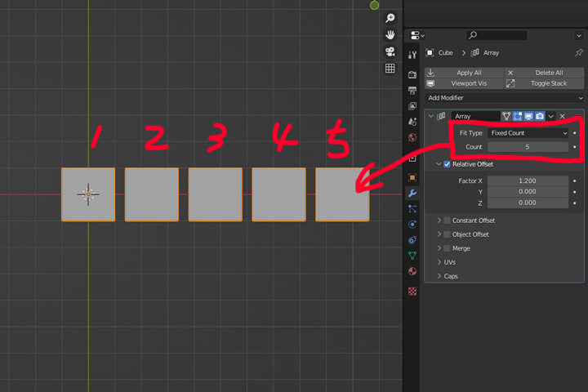The height and width of the screenshot is (392, 588).
Task: Open the World properties globe tab
Action: coord(412,137)
